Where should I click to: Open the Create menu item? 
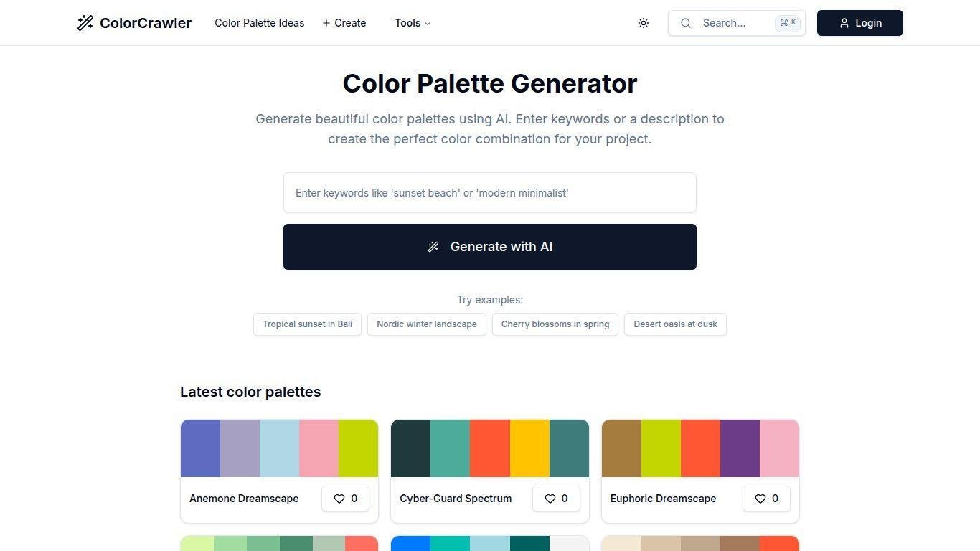coord(344,23)
